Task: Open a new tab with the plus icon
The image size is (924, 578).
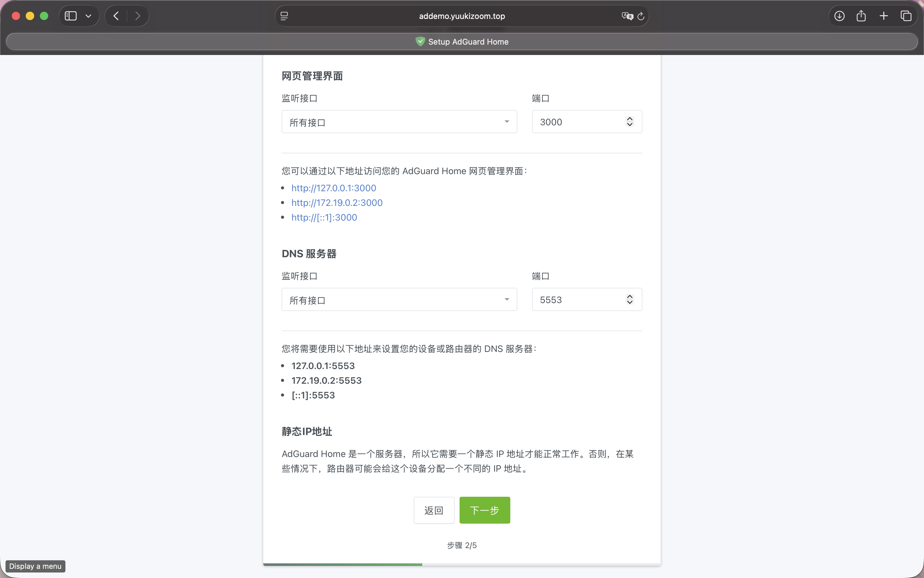Action: [884, 16]
